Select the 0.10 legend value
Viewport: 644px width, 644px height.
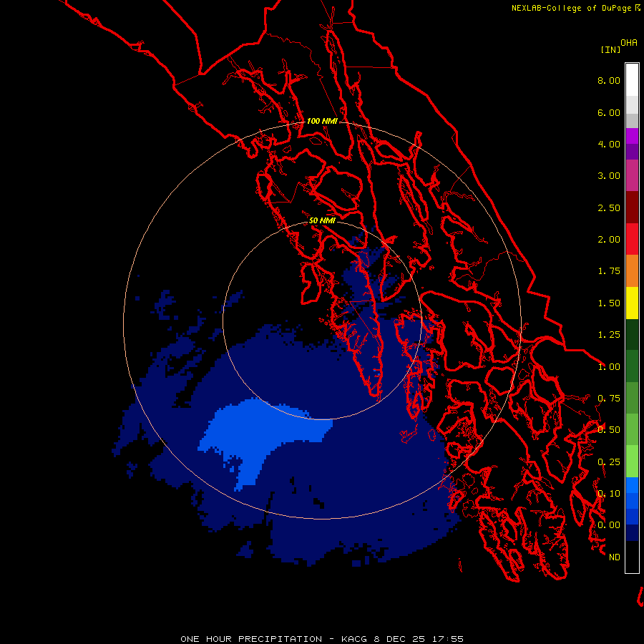click(x=609, y=494)
